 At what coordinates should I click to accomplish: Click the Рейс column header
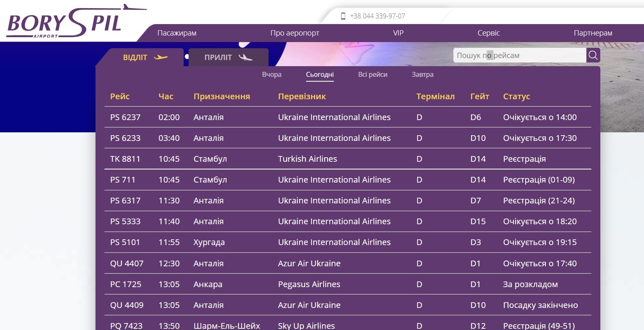coord(120,96)
